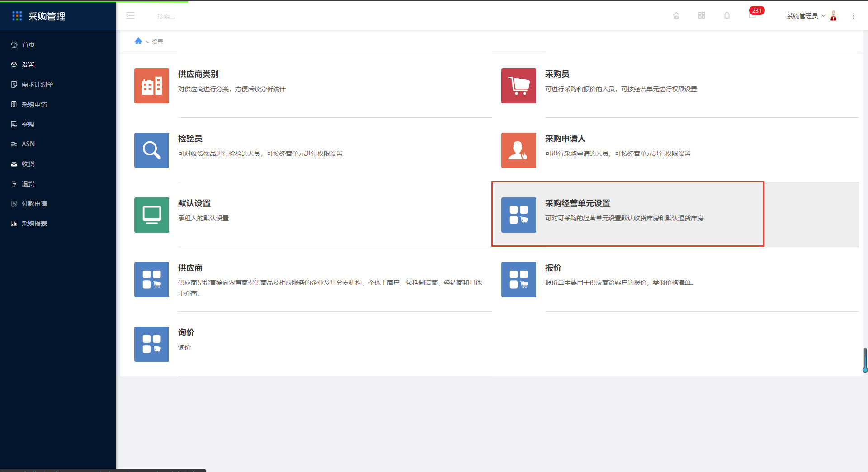This screenshot has width=868, height=472.
Task: Collapse the sidebar with the hamburger icon
Action: click(130, 16)
